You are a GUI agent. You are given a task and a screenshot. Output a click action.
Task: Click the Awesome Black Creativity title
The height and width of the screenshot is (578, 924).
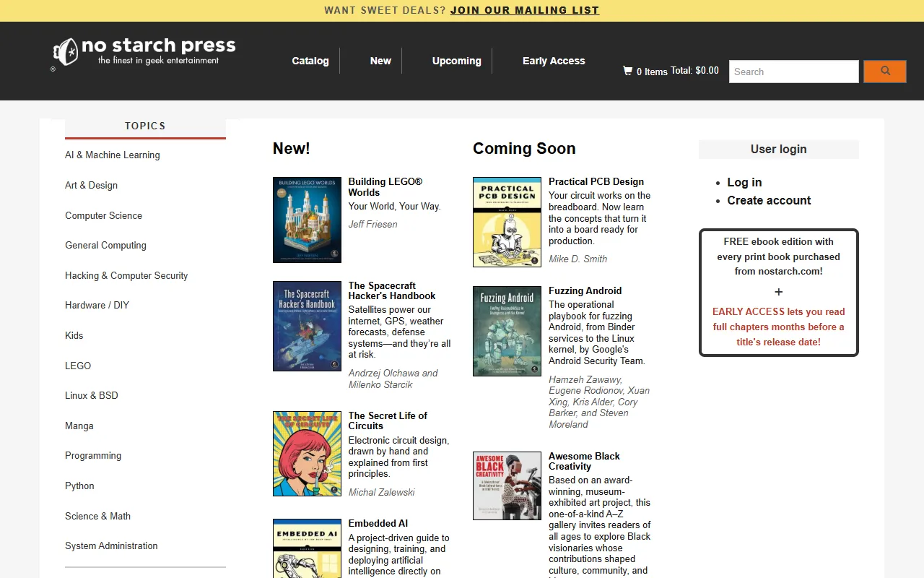(x=584, y=461)
